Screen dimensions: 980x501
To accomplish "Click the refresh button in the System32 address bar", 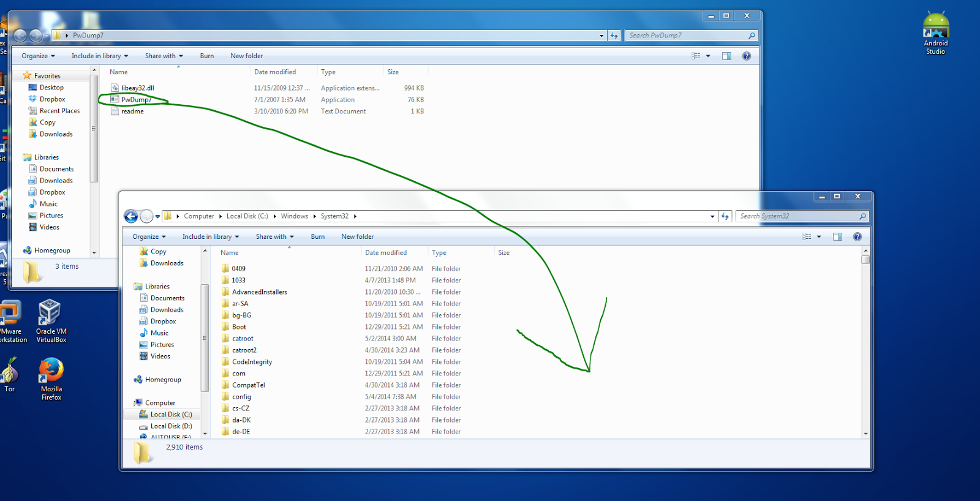I will pos(725,216).
